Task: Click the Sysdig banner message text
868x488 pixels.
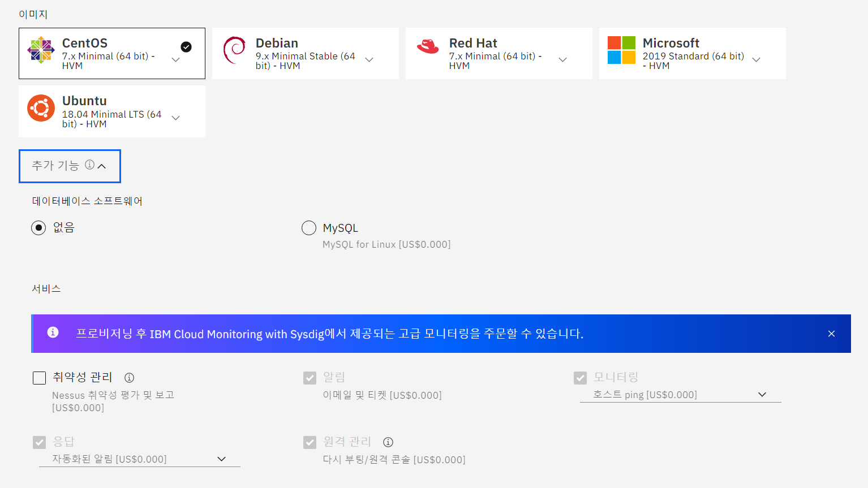Action: [x=330, y=334]
